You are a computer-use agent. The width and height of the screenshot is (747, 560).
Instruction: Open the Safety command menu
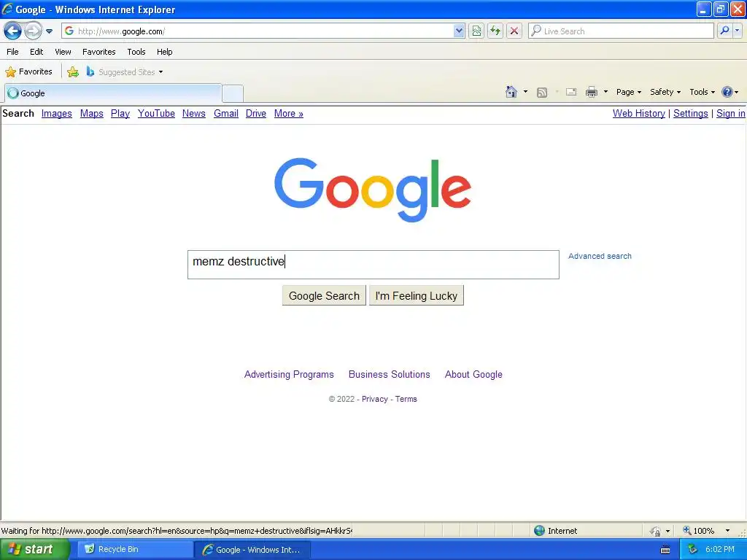click(665, 92)
